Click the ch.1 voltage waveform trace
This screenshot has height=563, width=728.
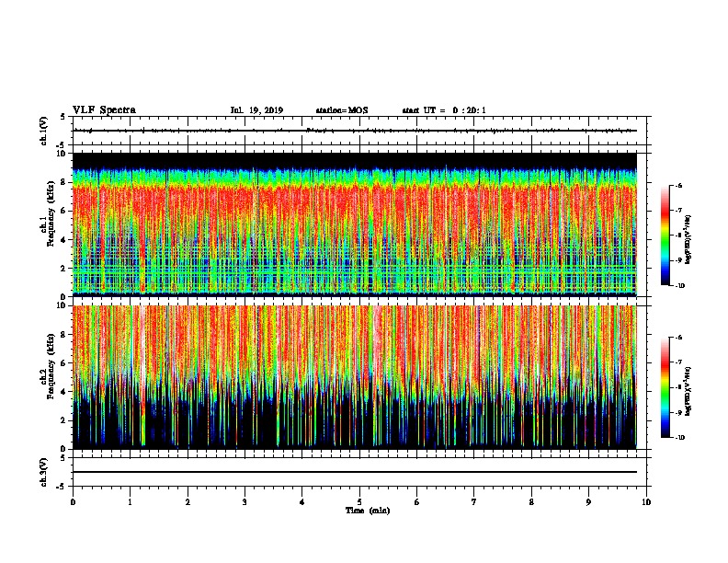click(x=355, y=131)
